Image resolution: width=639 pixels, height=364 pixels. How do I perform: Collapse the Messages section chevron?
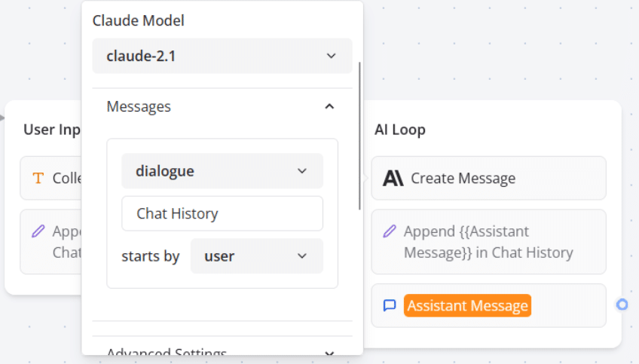(x=329, y=107)
